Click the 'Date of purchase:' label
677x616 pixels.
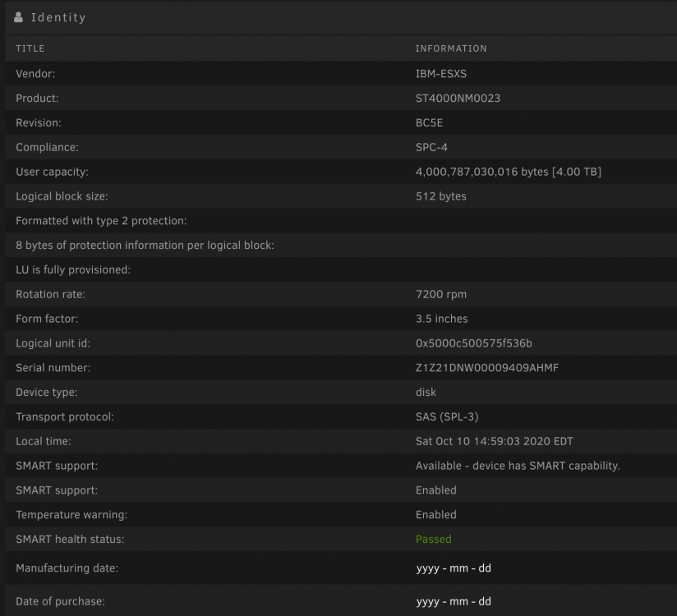point(61,601)
